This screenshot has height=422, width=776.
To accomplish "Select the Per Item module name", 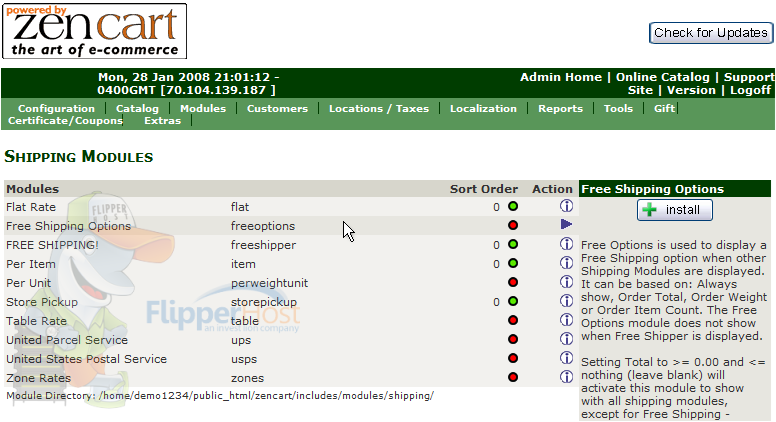I will [31, 264].
